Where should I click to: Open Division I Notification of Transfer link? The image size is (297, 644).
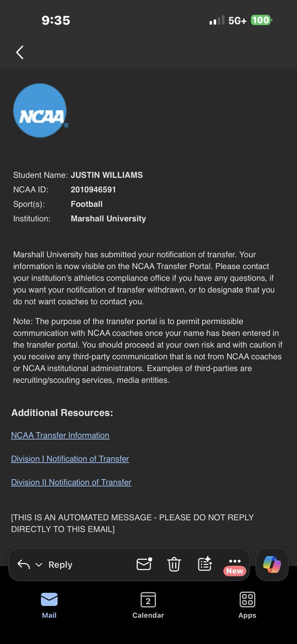70,459
